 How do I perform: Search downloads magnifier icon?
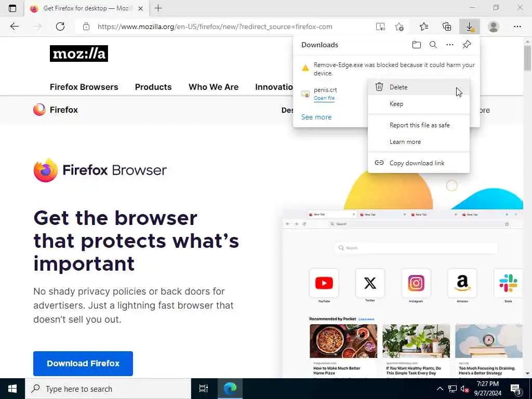point(433,45)
